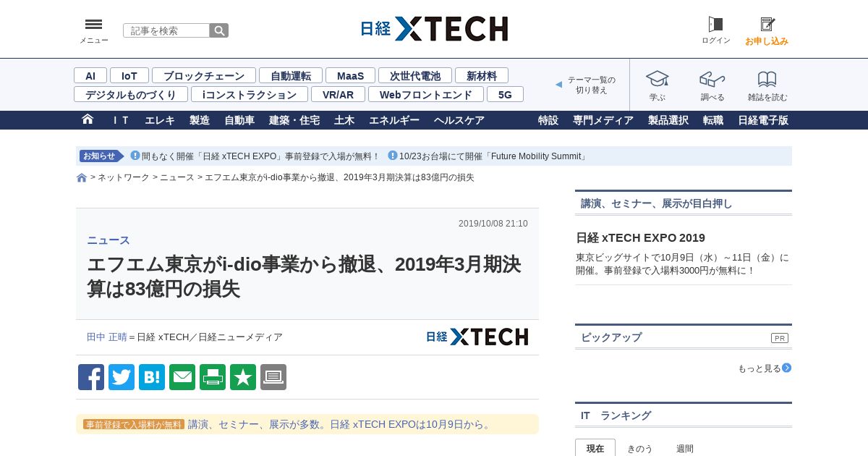868x456 pixels.
Task: Open the 土木 navbar item
Action: pyautogui.click(x=344, y=120)
